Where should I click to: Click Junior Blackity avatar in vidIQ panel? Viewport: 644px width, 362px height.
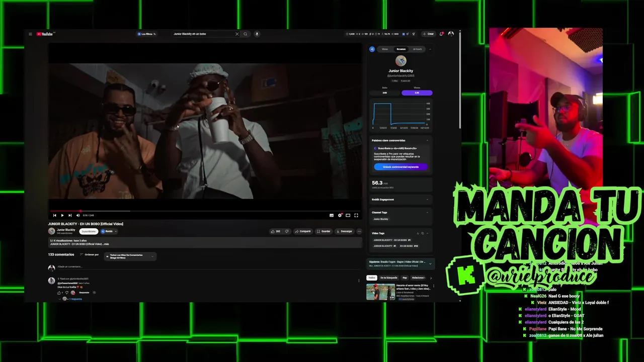(401, 61)
